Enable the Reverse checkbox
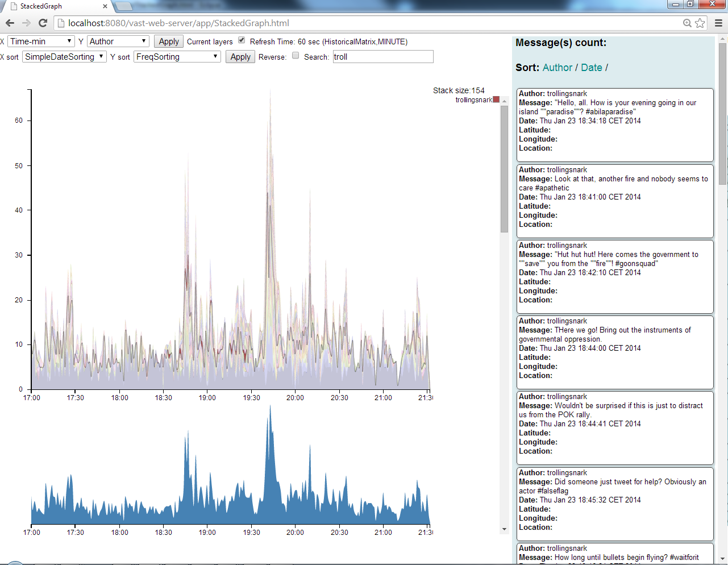Viewport: 728px width, 565px height. [296, 56]
